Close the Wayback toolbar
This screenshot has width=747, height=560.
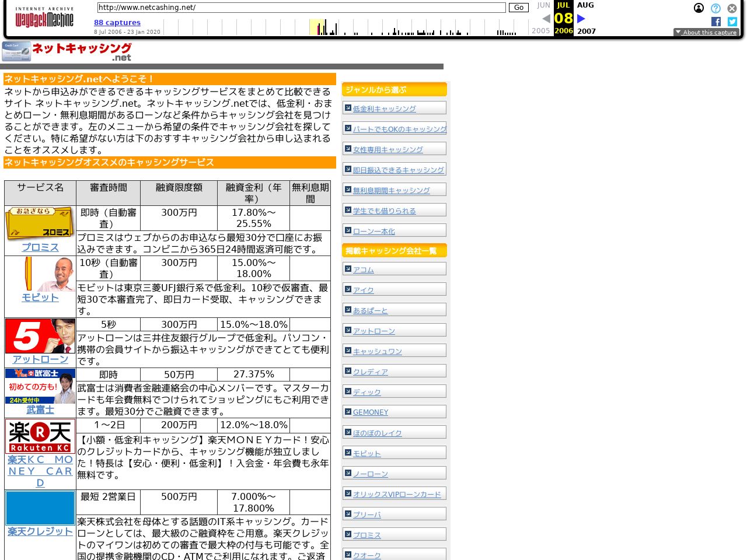pos(732,8)
